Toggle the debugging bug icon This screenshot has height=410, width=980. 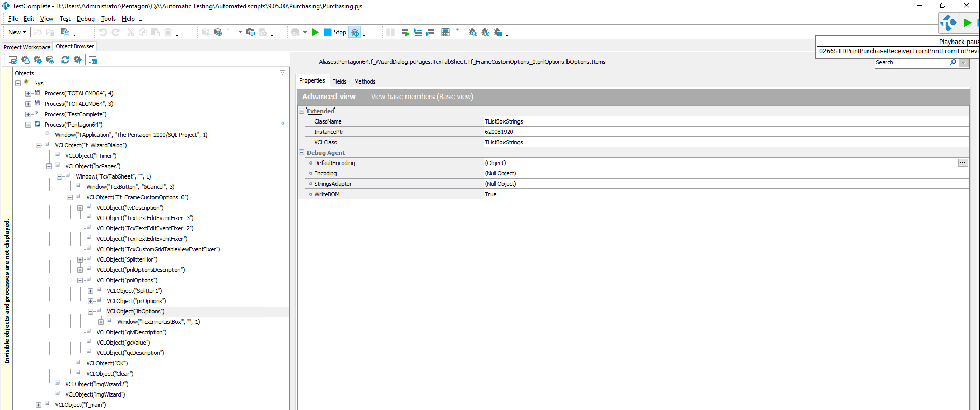[355, 32]
